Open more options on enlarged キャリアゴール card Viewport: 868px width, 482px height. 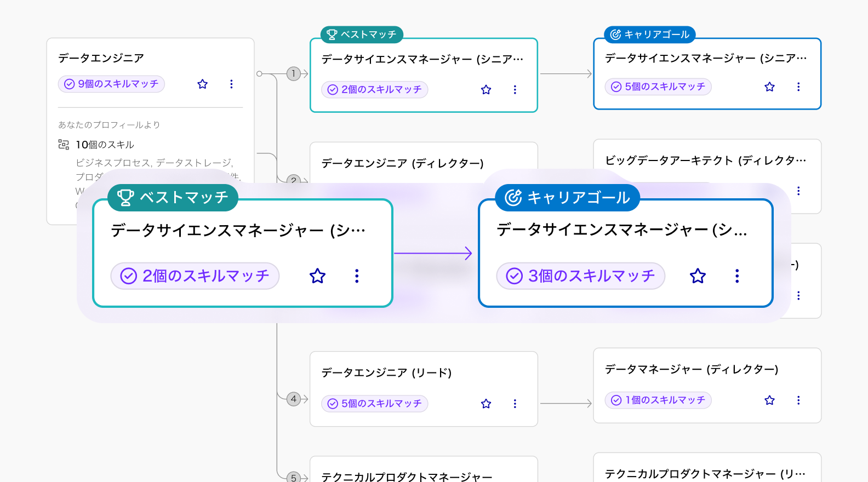[737, 276]
